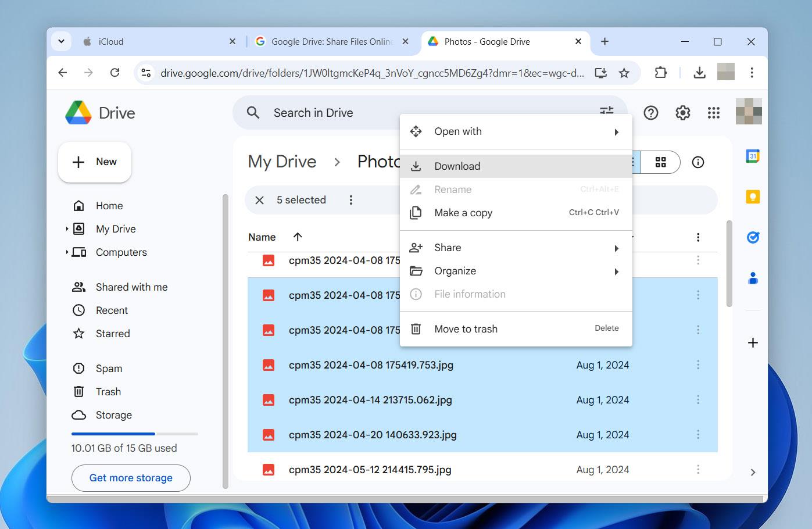Open Chrome downloads tray

[x=699, y=73]
